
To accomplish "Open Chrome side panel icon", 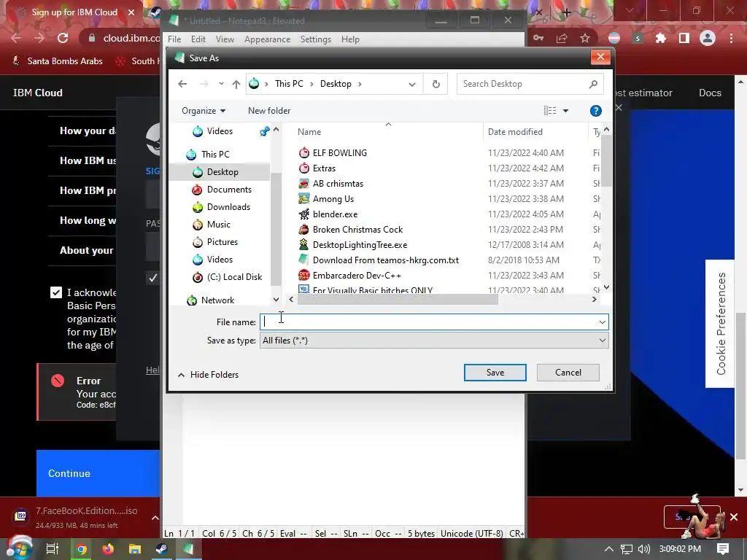I will coord(684,38).
